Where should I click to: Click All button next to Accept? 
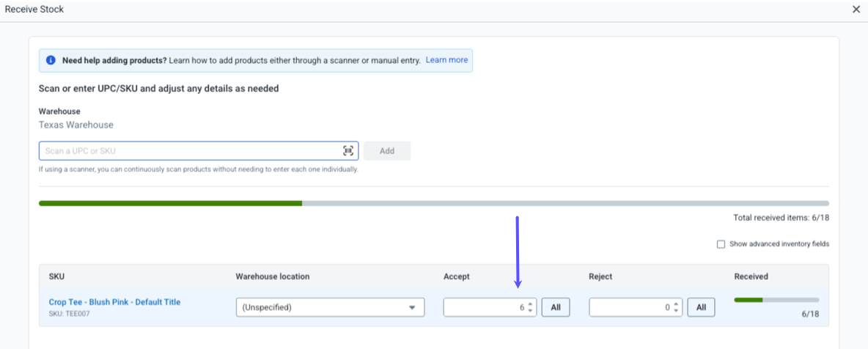pos(555,307)
